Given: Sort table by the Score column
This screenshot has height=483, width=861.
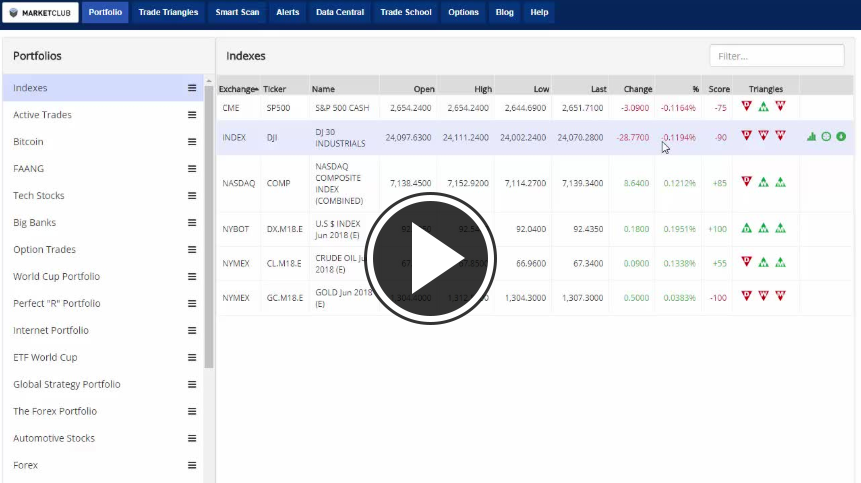Looking at the screenshot, I should pyautogui.click(x=719, y=89).
